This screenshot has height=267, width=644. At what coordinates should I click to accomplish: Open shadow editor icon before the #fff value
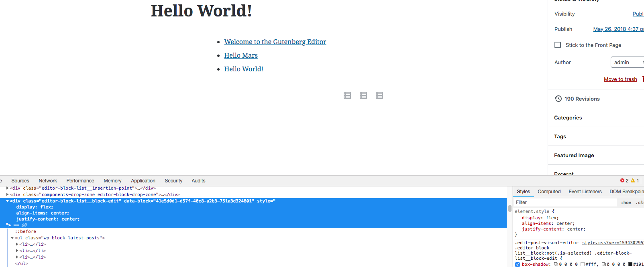click(x=556, y=264)
